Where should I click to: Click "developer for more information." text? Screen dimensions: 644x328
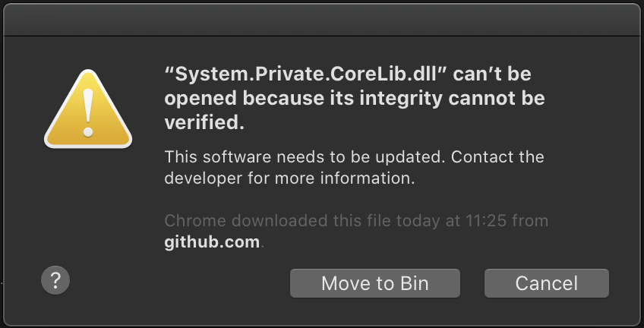(289, 178)
